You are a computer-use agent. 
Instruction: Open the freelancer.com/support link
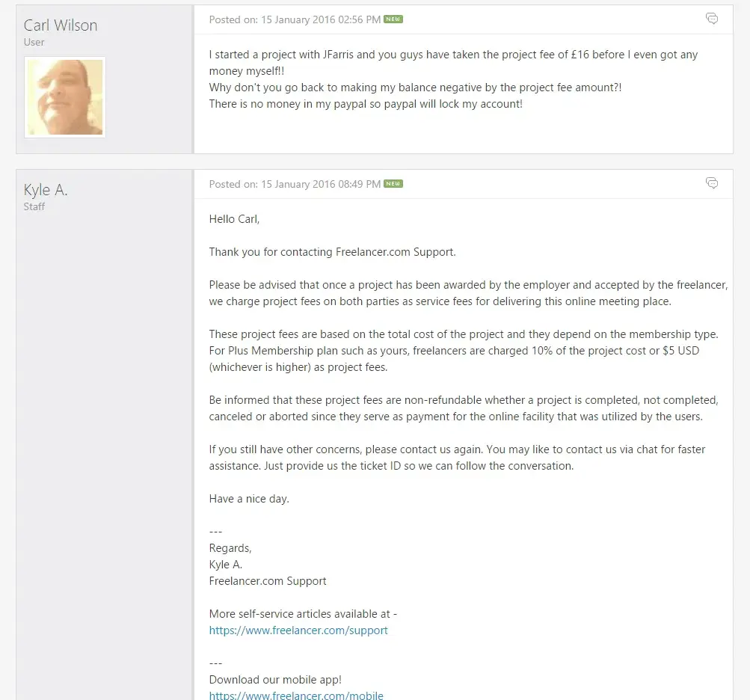tap(298, 630)
